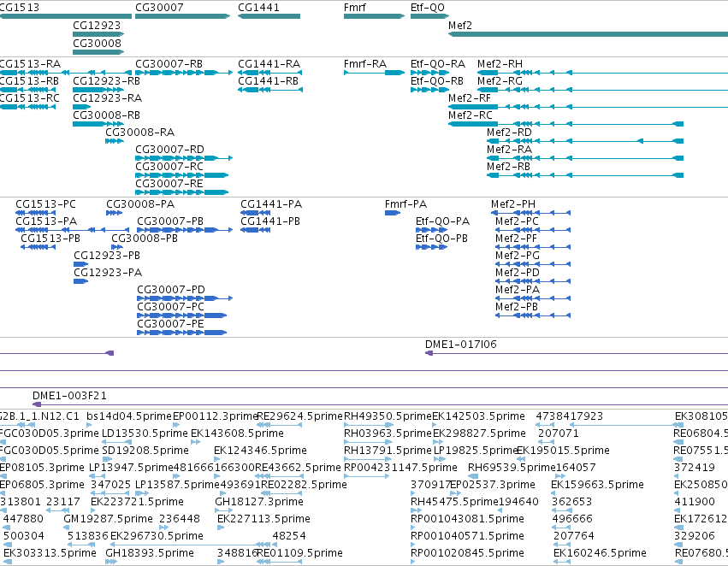Select transcript label "Mef2-RF"

coord(470,98)
